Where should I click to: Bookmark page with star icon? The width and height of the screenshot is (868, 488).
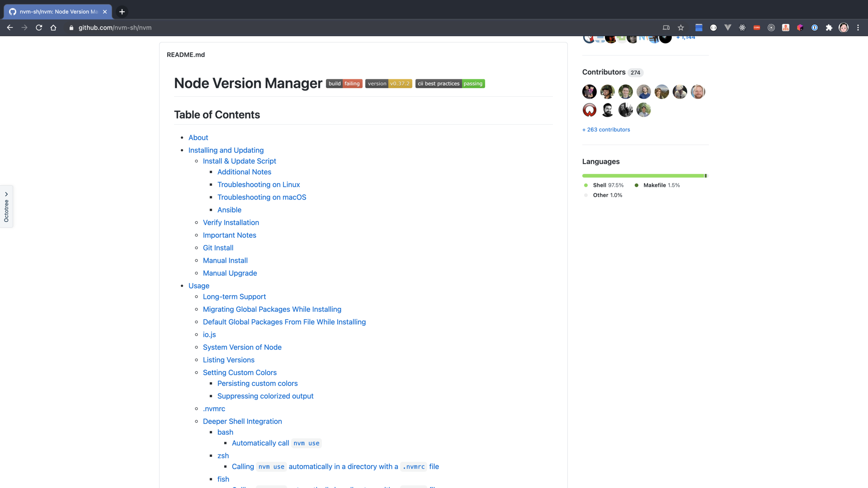tap(681, 27)
